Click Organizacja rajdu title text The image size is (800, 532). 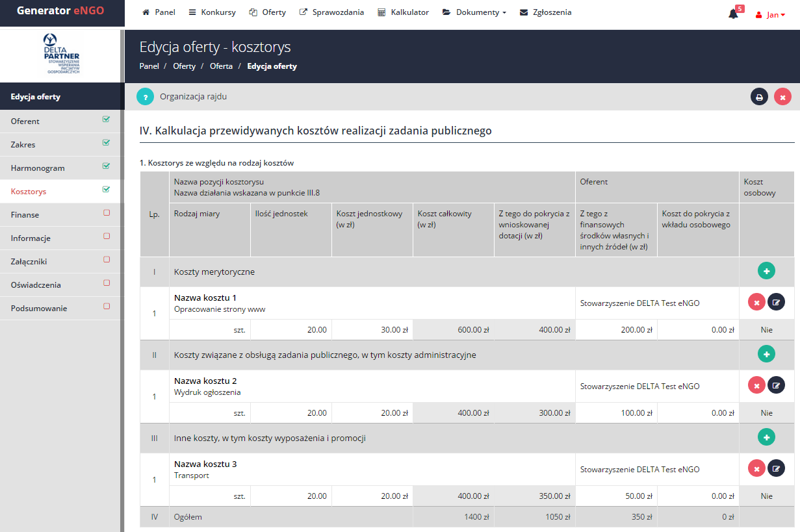point(193,97)
